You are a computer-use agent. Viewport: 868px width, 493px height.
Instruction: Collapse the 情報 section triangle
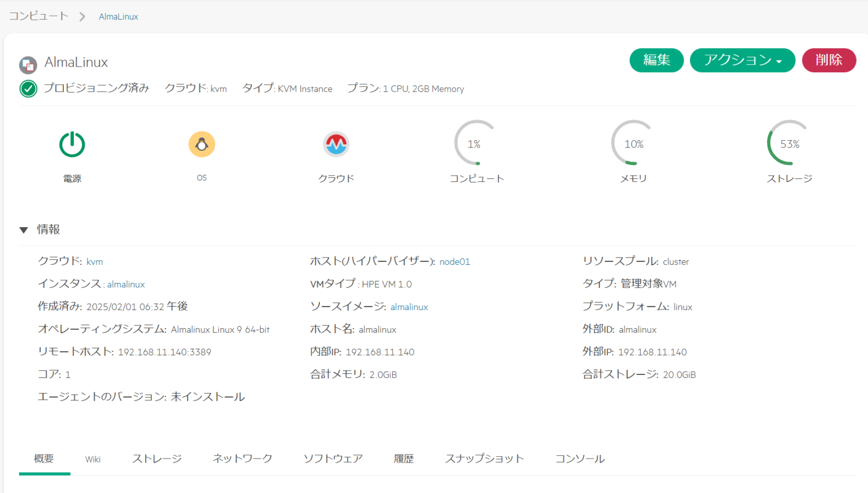(24, 230)
